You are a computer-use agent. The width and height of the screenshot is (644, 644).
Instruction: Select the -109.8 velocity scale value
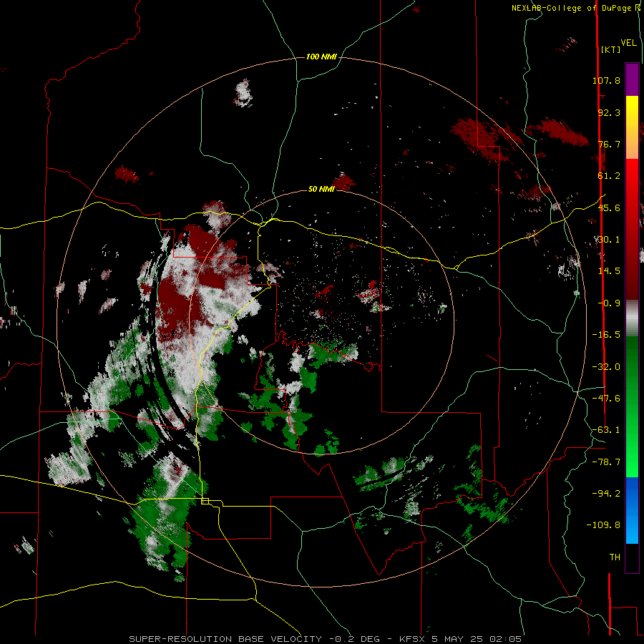(x=604, y=525)
